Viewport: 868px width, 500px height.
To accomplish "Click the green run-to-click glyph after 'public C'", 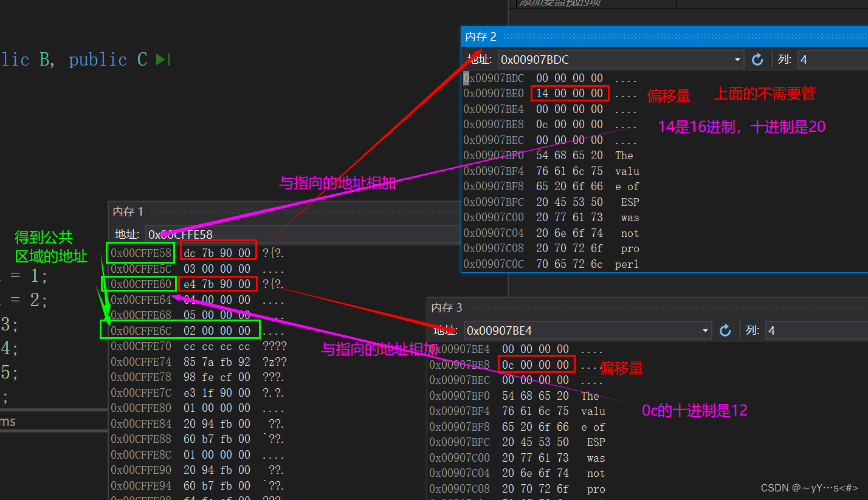I will coord(162,60).
